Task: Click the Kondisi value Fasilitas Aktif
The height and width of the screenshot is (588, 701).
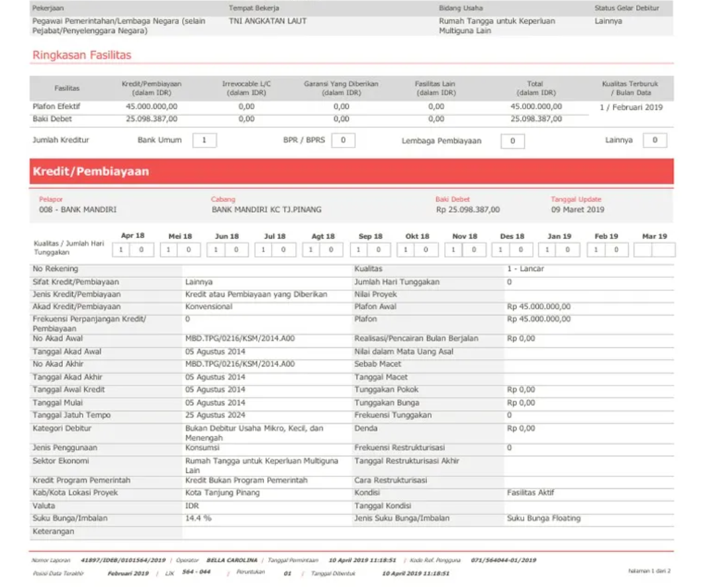Action: tap(530, 493)
